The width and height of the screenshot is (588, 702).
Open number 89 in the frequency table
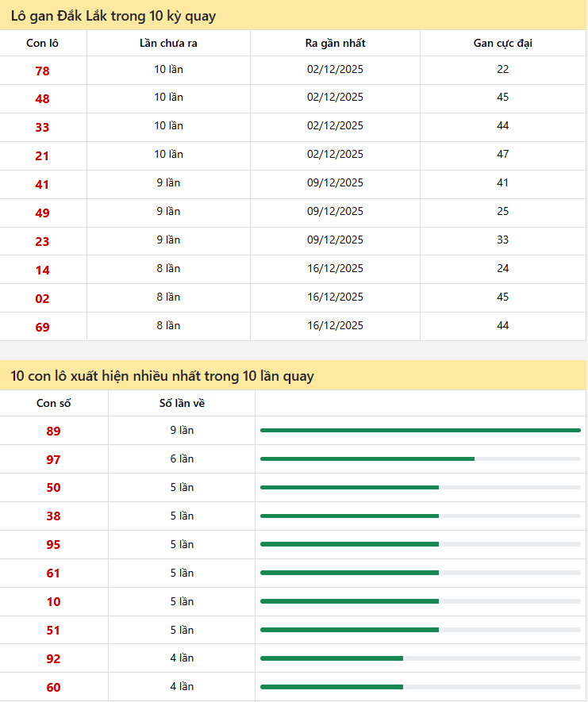pyautogui.click(x=53, y=432)
